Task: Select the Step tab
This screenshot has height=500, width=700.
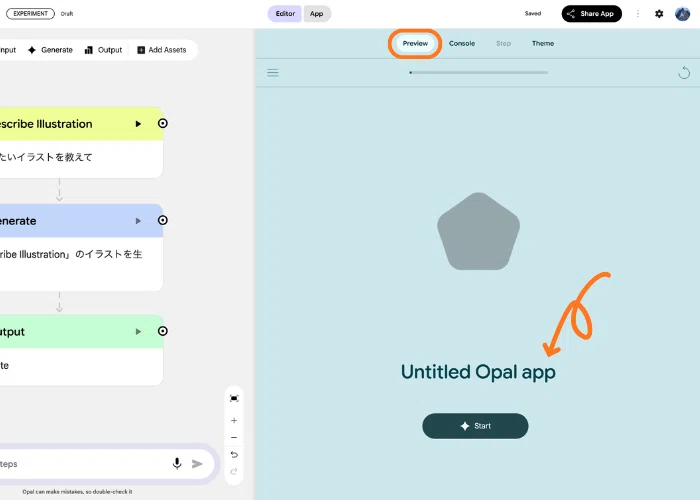Action: pos(503,44)
